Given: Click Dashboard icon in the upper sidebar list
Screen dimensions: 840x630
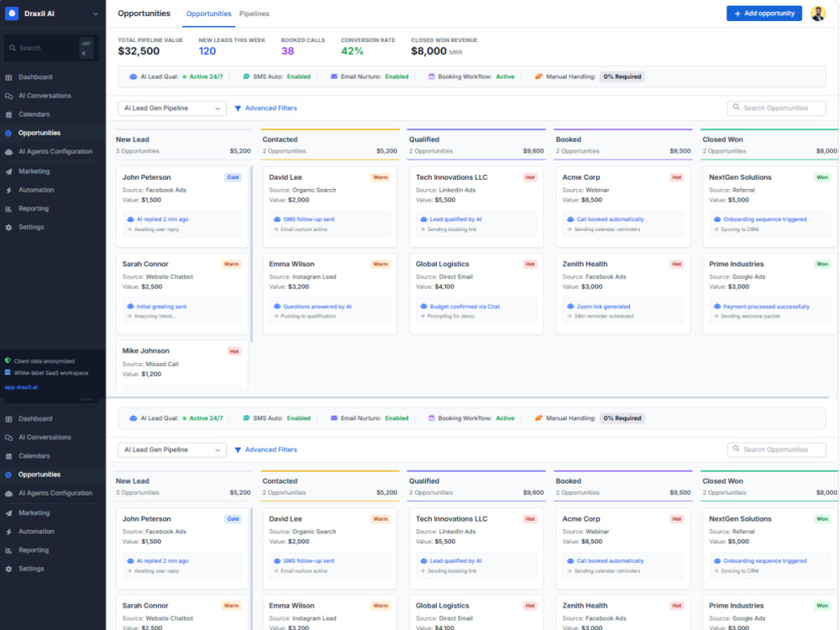Looking at the screenshot, I should coord(8,77).
